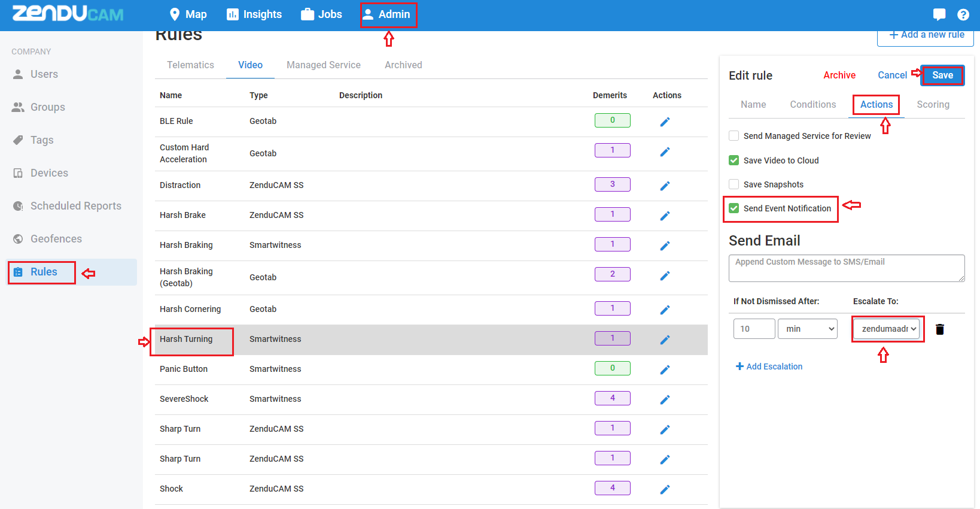Viewport: 980px width, 509px height.
Task: Edit the Shock rule pencil icon
Action: [665, 489]
